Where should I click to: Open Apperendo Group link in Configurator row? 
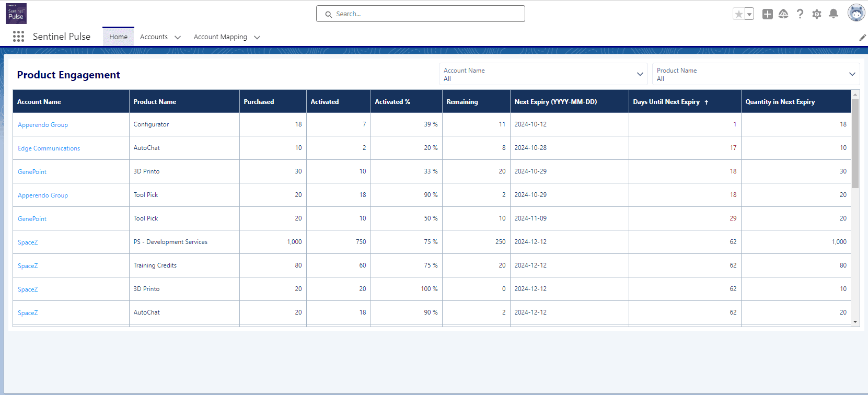(x=43, y=125)
